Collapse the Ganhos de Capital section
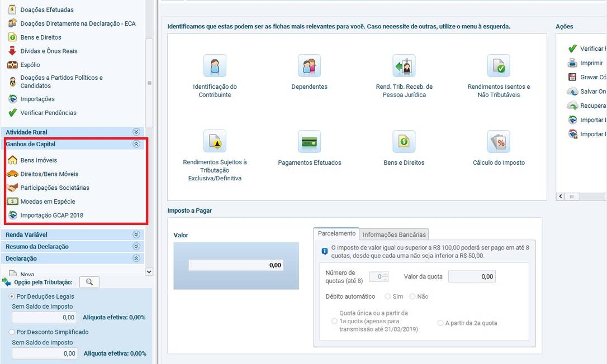This screenshot has height=364, width=607. 136,144
